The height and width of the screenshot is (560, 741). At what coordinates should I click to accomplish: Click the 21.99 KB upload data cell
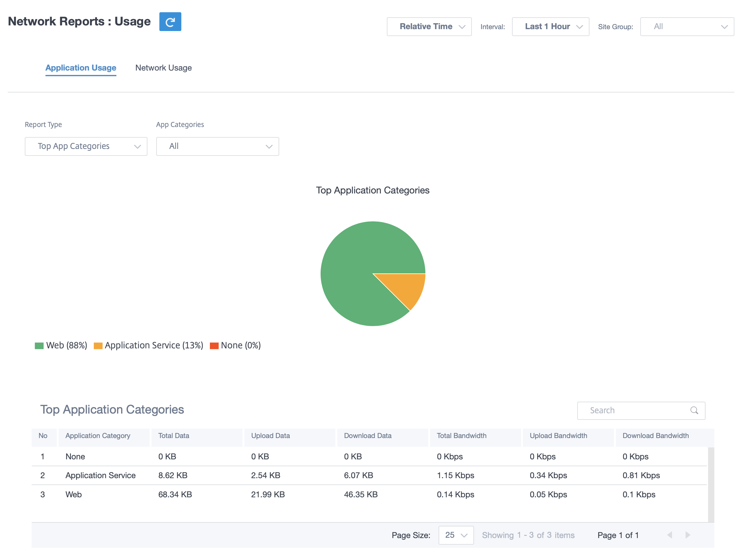pos(268,494)
